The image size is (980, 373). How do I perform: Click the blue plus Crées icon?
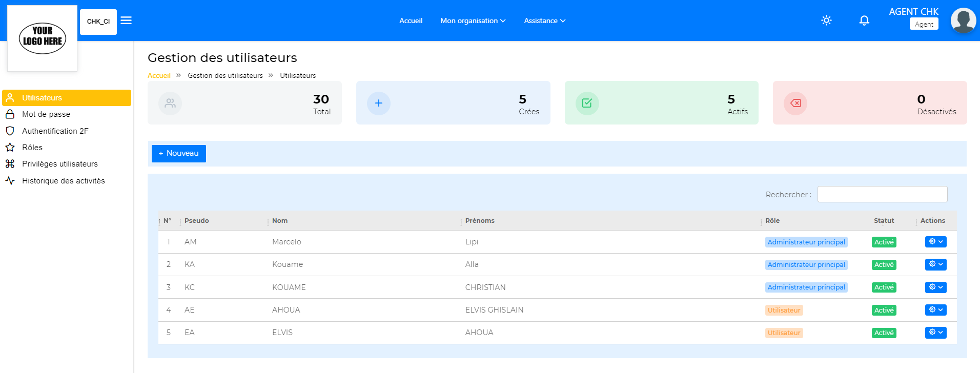378,103
